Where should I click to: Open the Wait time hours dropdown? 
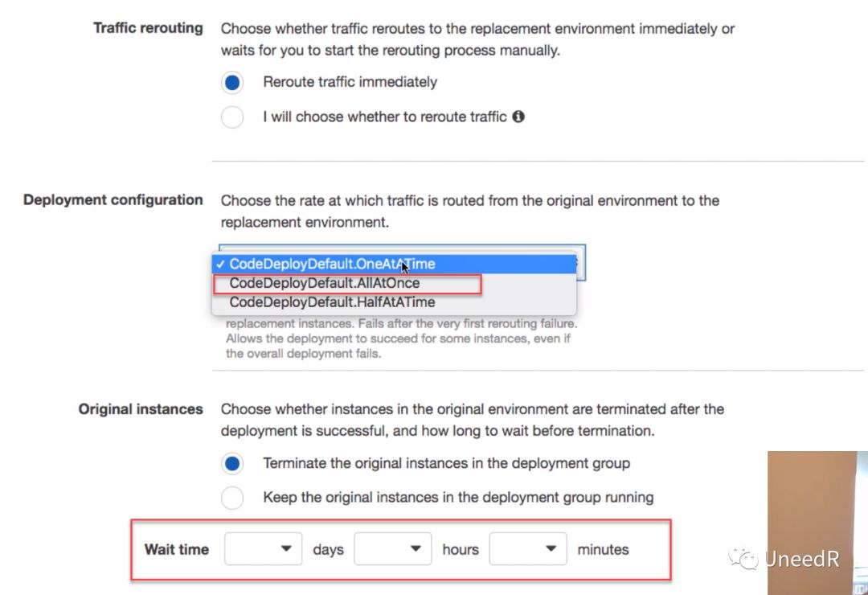point(392,549)
